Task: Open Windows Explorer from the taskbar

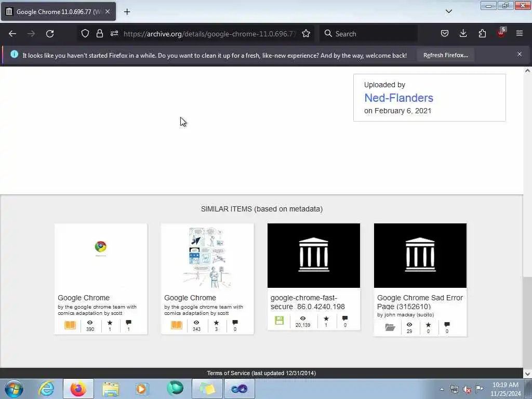Action: [x=111, y=389]
